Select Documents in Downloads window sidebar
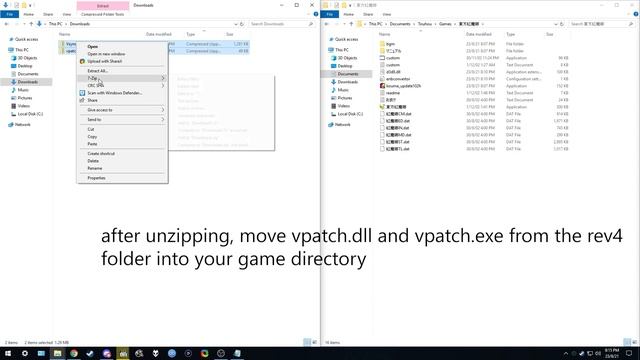 [x=28, y=74]
